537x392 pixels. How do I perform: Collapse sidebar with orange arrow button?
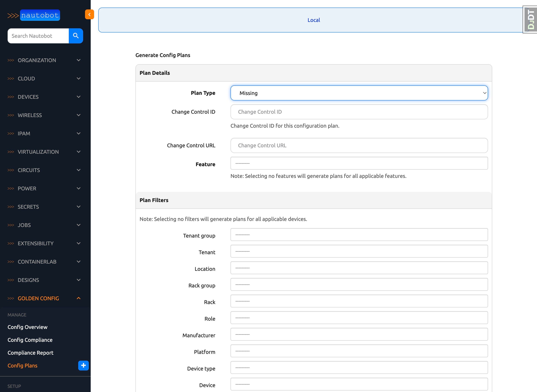click(x=89, y=15)
